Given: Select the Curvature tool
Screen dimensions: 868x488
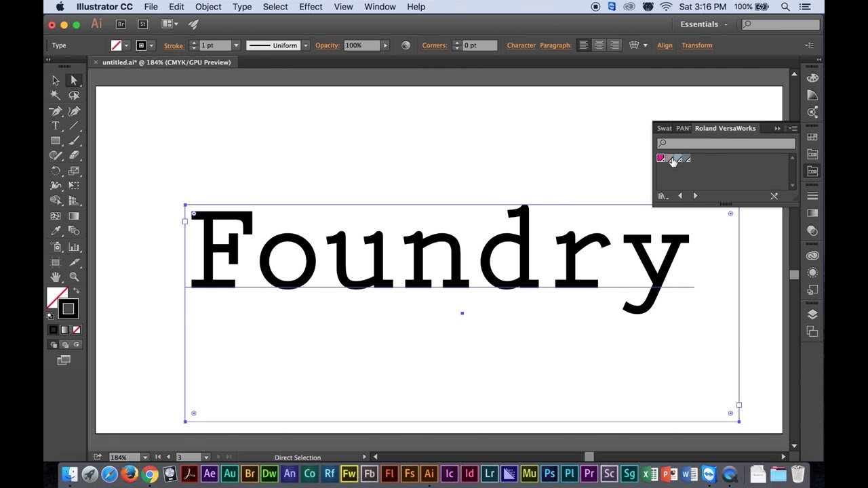Looking at the screenshot, I should point(74,111).
